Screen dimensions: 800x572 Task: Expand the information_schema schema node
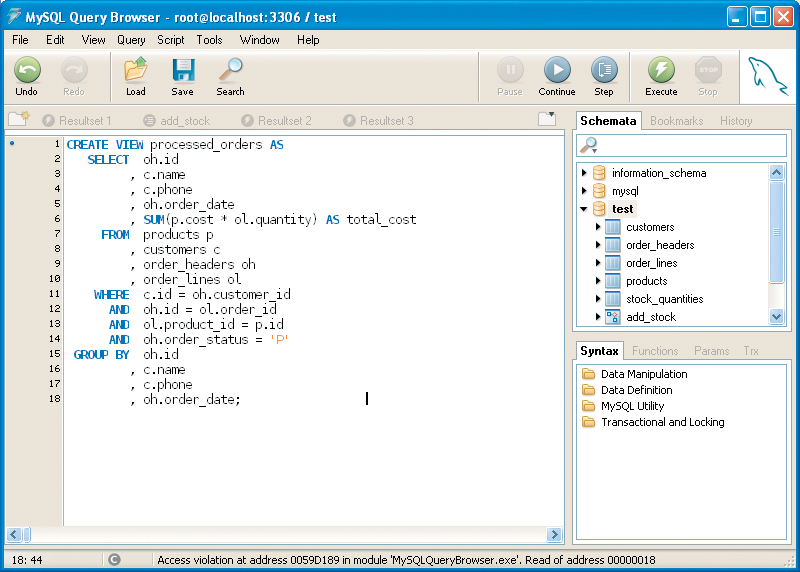(584, 173)
